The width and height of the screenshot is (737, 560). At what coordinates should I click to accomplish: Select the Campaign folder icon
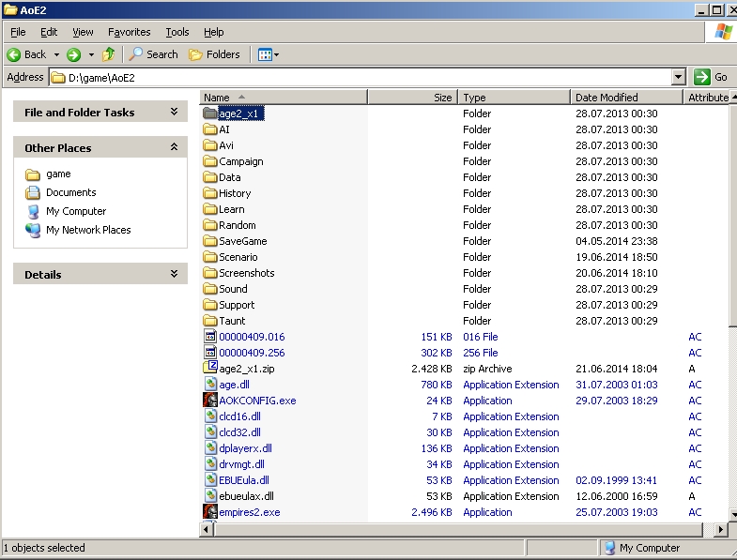(209, 161)
